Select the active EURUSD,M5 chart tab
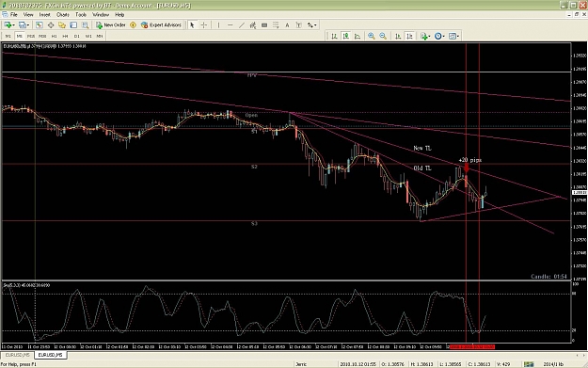Screen dimensions: 588x368 (50, 355)
